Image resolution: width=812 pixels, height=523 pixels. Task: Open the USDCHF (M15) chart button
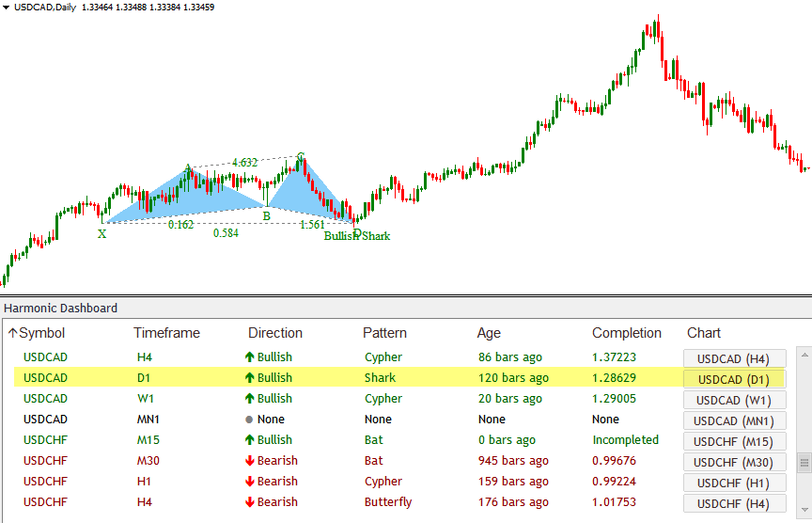coord(734,441)
